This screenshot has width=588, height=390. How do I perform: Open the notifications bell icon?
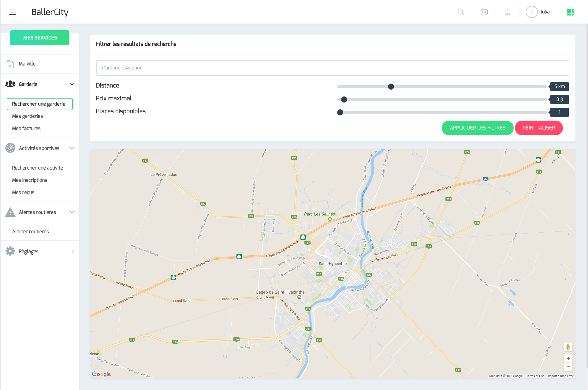point(508,12)
